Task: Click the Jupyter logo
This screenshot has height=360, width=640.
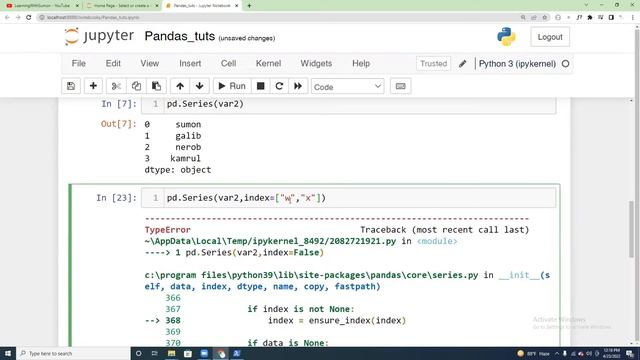Action: point(99,36)
